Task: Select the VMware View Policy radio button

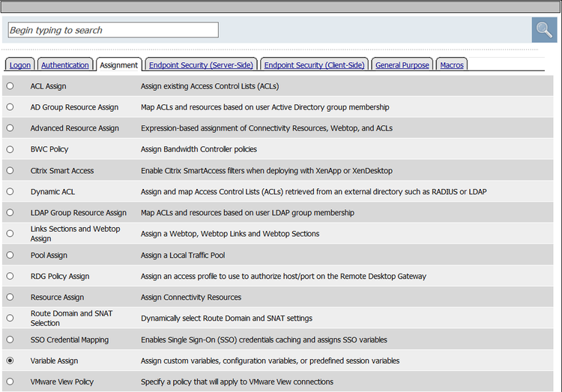Action: pyautogui.click(x=10, y=382)
